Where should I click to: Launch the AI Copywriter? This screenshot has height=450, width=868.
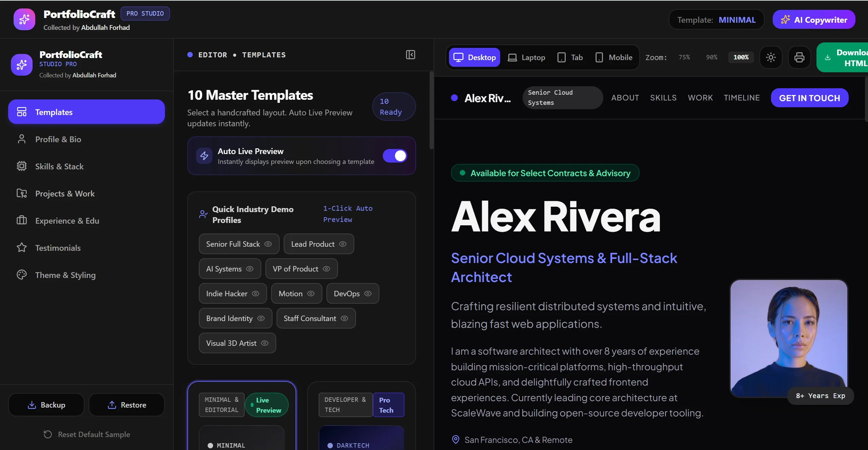pyautogui.click(x=814, y=20)
